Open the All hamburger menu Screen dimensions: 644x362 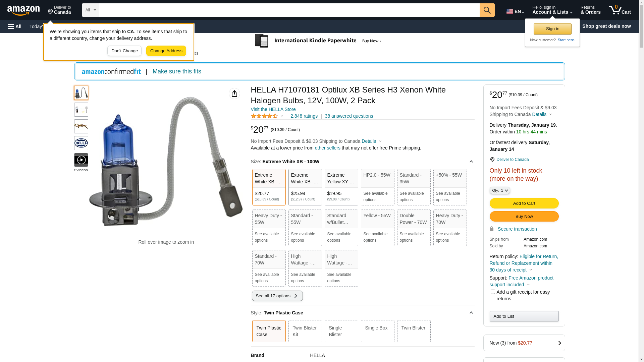[x=15, y=26]
